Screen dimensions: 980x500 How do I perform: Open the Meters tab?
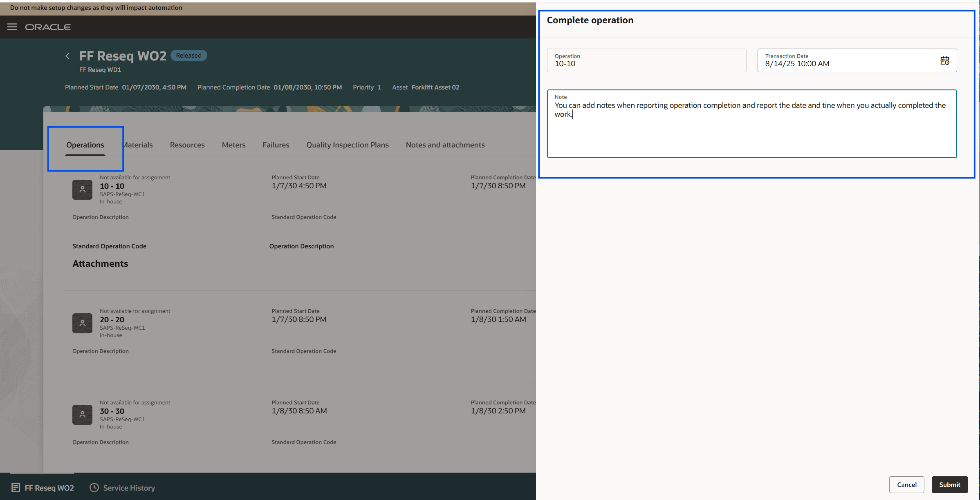click(x=233, y=145)
